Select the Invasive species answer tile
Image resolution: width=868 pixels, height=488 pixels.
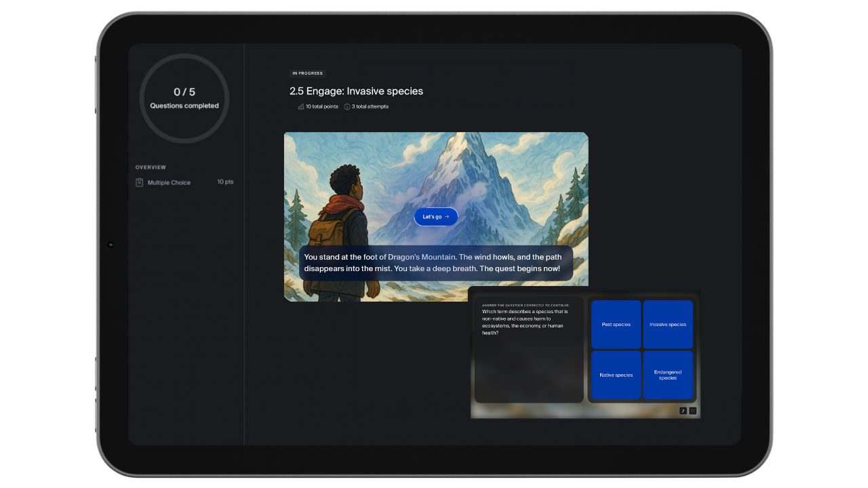pos(668,325)
